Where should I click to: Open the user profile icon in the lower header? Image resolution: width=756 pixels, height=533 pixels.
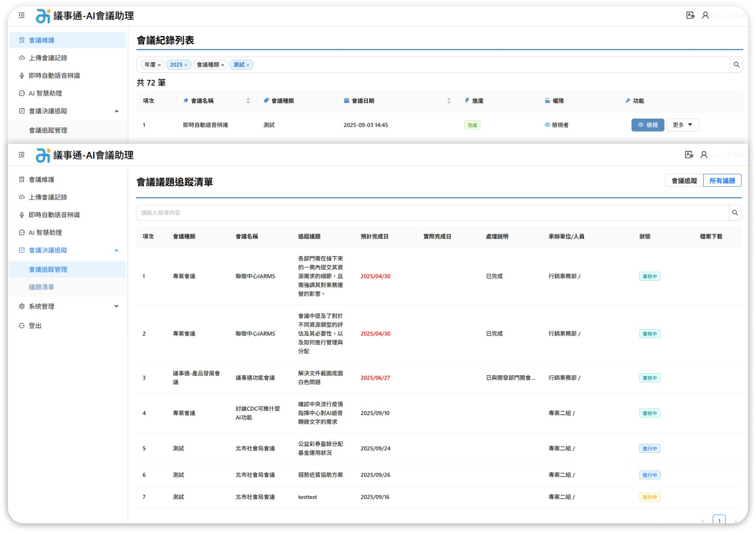[x=704, y=155]
